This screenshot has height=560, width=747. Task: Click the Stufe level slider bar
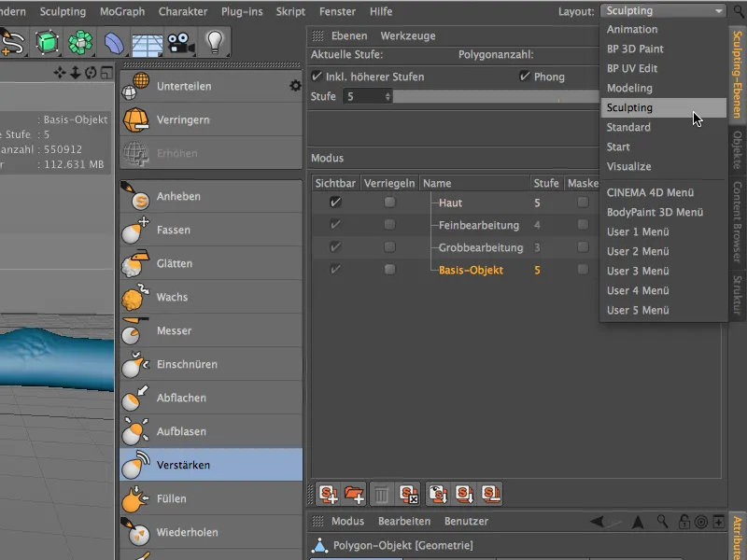pyautogui.click(x=496, y=97)
